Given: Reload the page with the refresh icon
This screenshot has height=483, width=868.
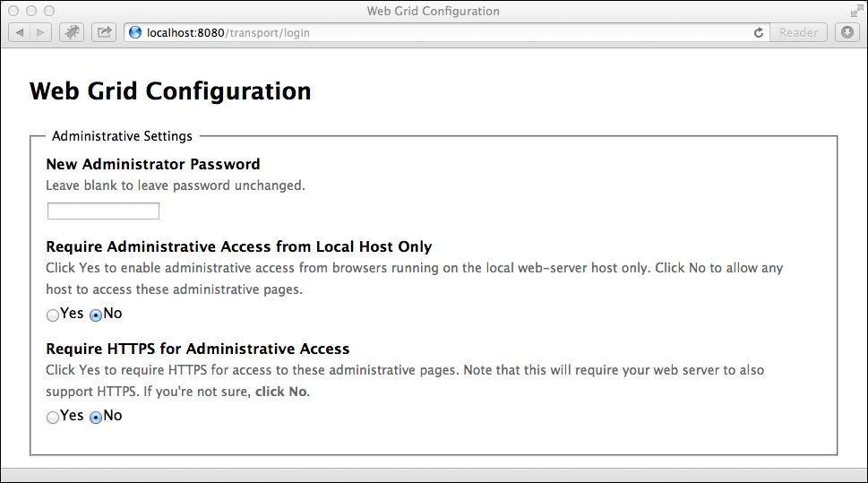Looking at the screenshot, I should point(759,32).
